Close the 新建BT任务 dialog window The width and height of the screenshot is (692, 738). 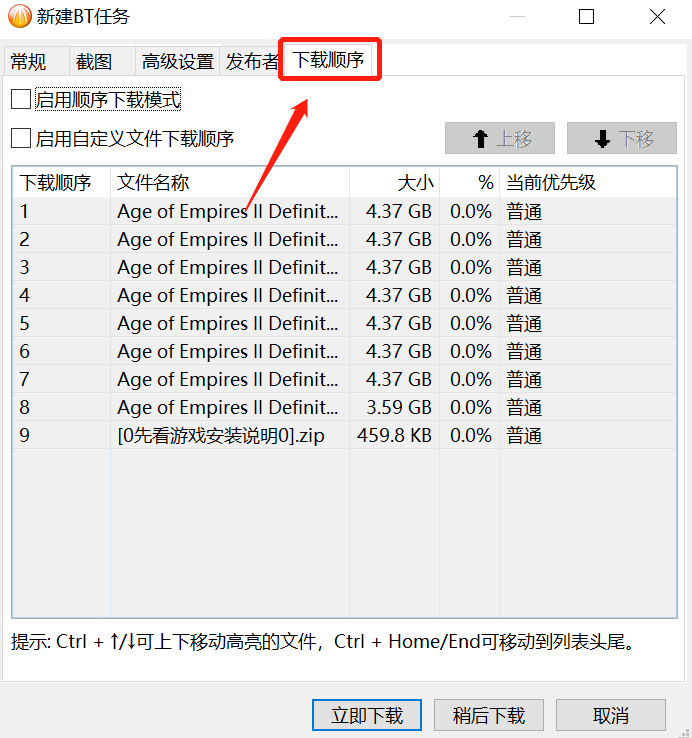(x=657, y=17)
